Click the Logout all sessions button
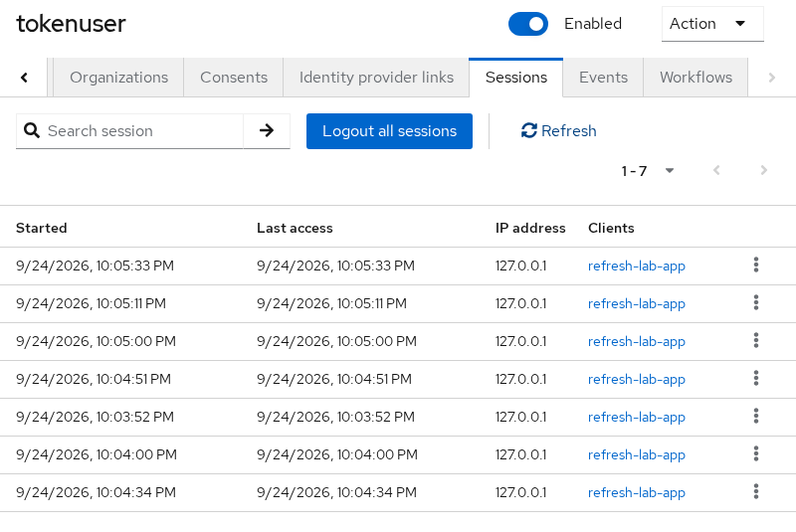This screenshot has width=796, height=532. [389, 131]
